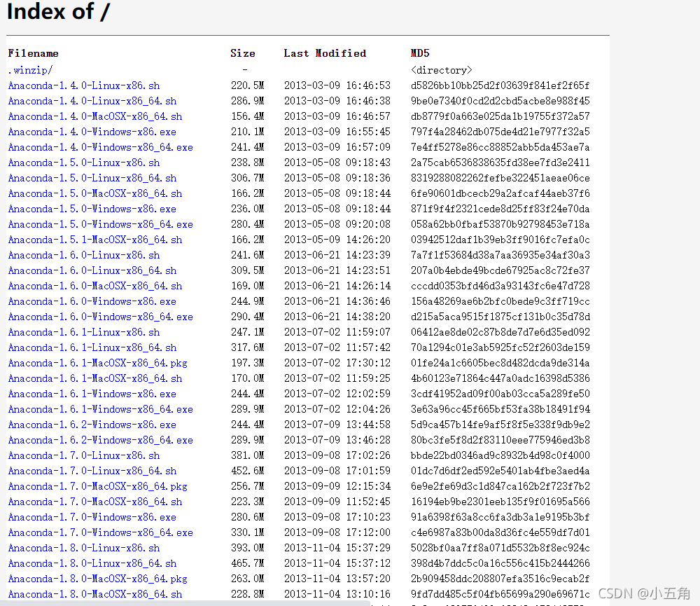Download Anaconda-1.5.0-Windows-x86_64.exe

pos(100,224)
